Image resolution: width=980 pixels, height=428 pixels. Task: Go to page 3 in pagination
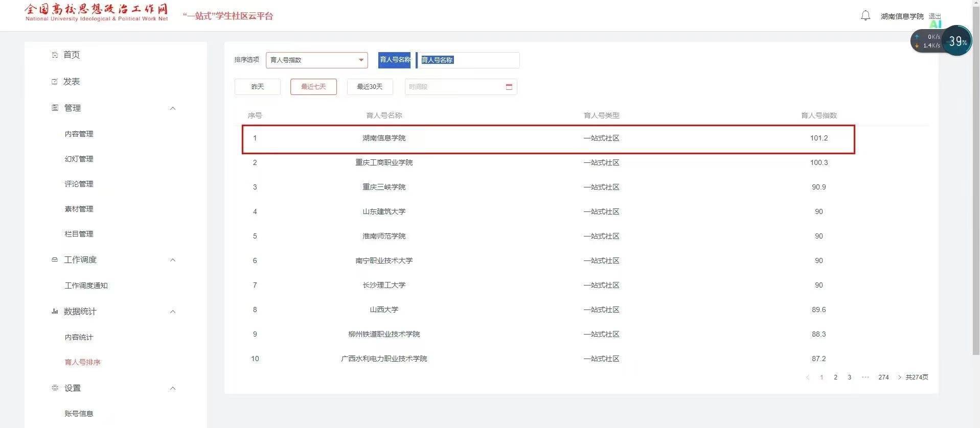tap(849, 377)
